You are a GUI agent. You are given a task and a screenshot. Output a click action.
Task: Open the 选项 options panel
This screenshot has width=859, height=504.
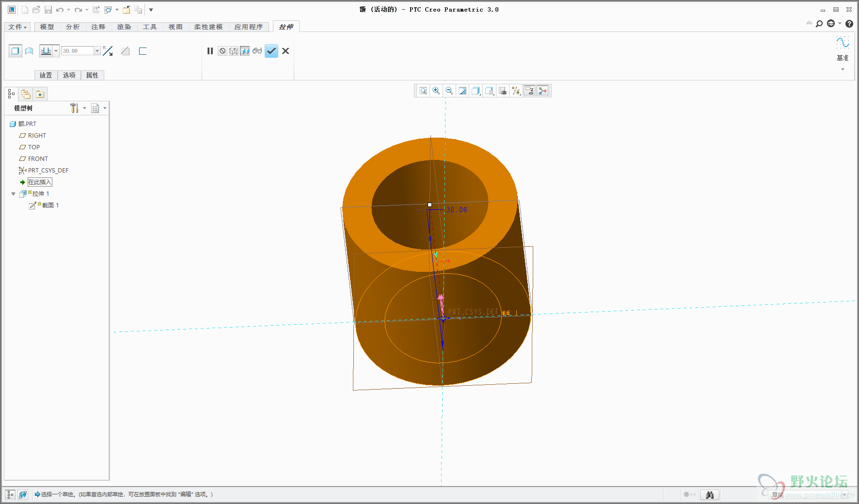click(69, 75)
